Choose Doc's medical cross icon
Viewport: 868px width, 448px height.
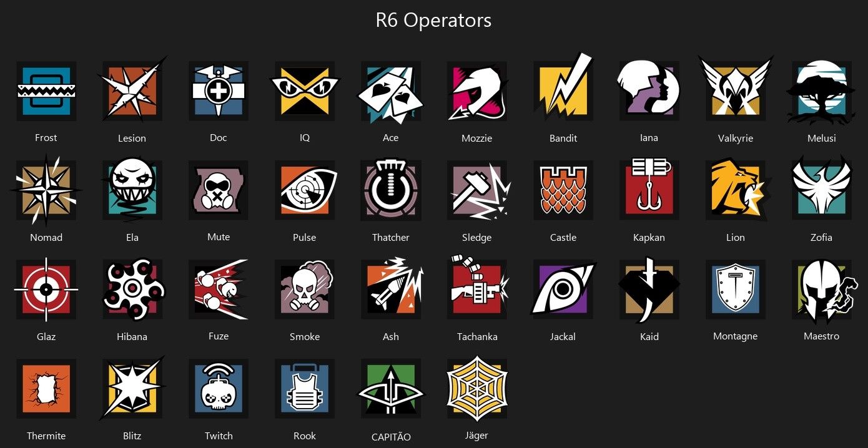(x=219, y=91)
